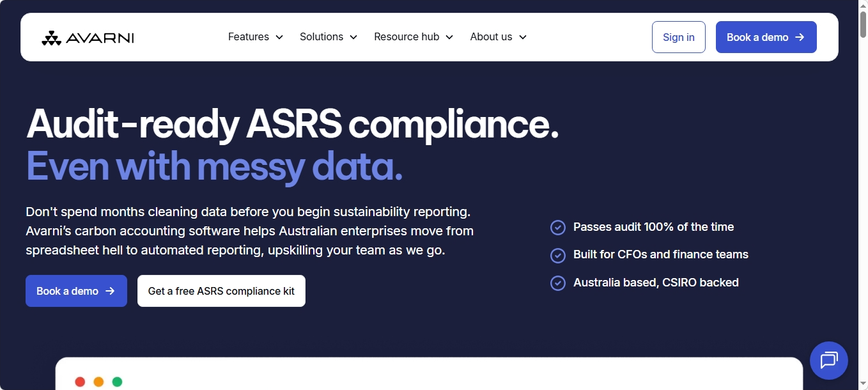Click the check icon beside 'Built for CFOs and finance teams'
Screen dimensions: 868x390
click(x=558, y=256)
